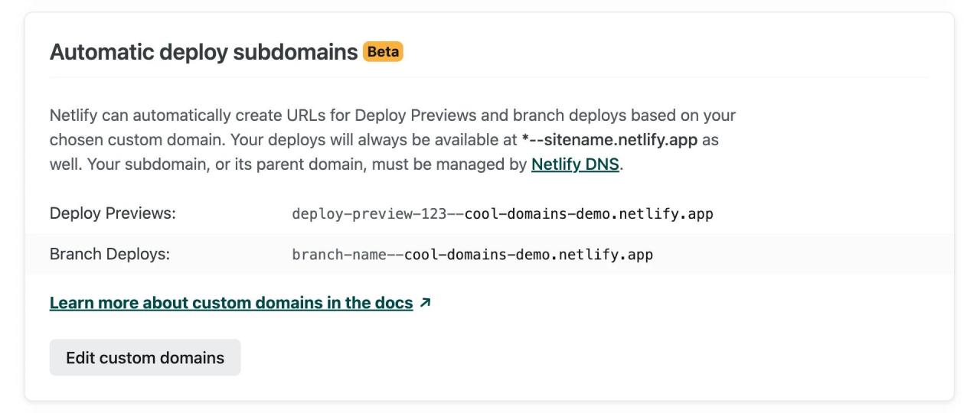Screen dimensions: 980x413
Task: Click the external arrow icon beside docs link
Action: coord(426,303)
